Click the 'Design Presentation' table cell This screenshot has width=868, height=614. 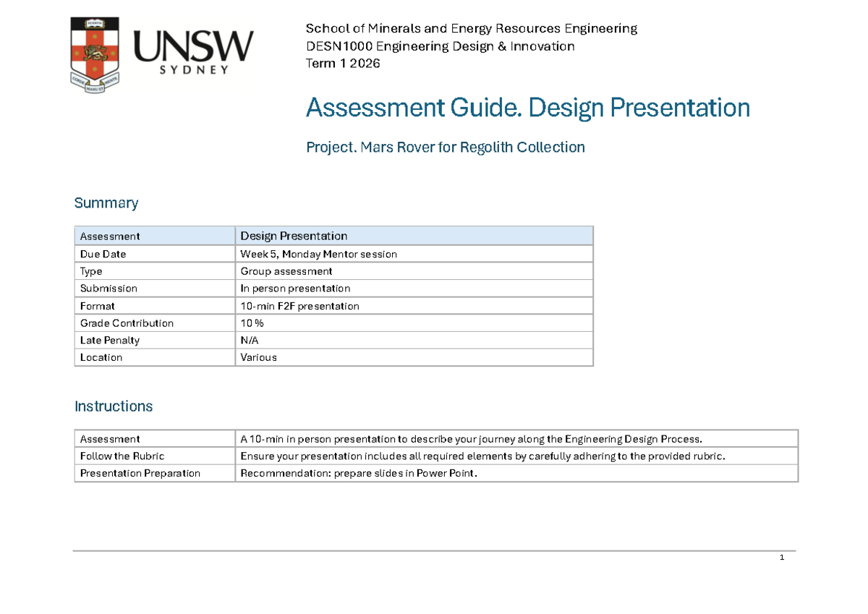click(414, 236)
